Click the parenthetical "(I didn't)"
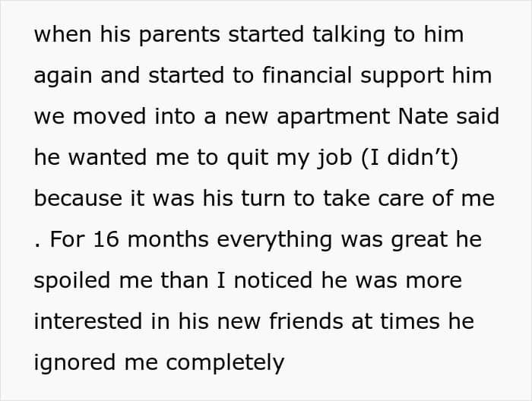This screenshot has width=532, height=401. tap(410, 158)
